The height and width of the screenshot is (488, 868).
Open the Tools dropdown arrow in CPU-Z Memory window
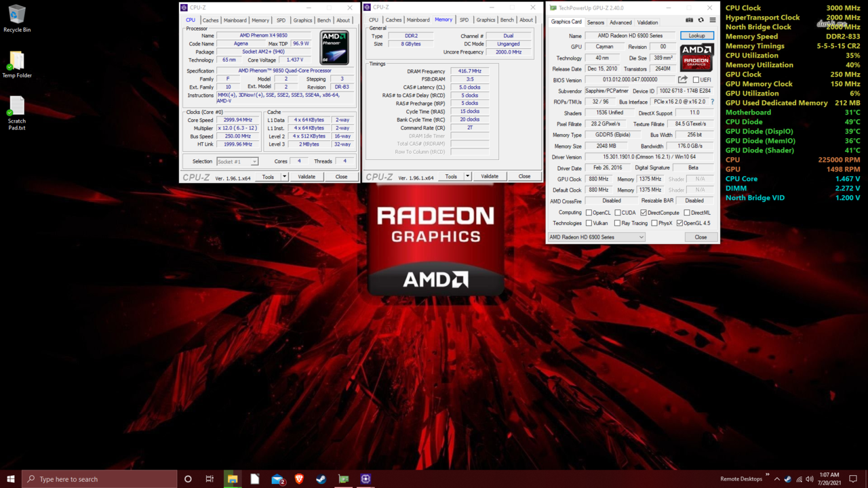pyautogui.click(x=467, y=176)
